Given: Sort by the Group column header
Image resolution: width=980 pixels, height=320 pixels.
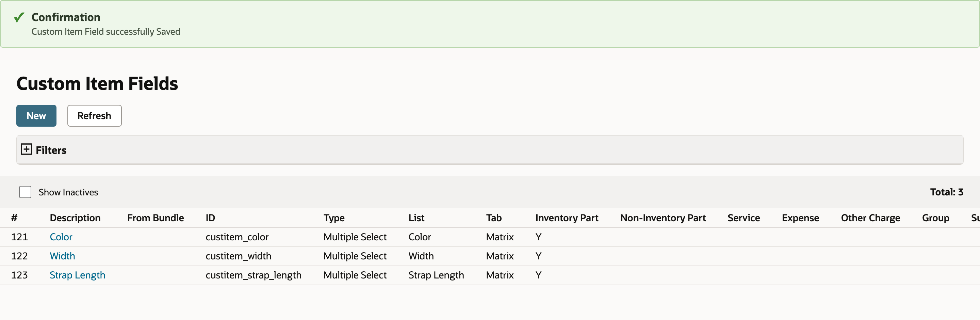Looking at the screenshot, I should [935, 218].
